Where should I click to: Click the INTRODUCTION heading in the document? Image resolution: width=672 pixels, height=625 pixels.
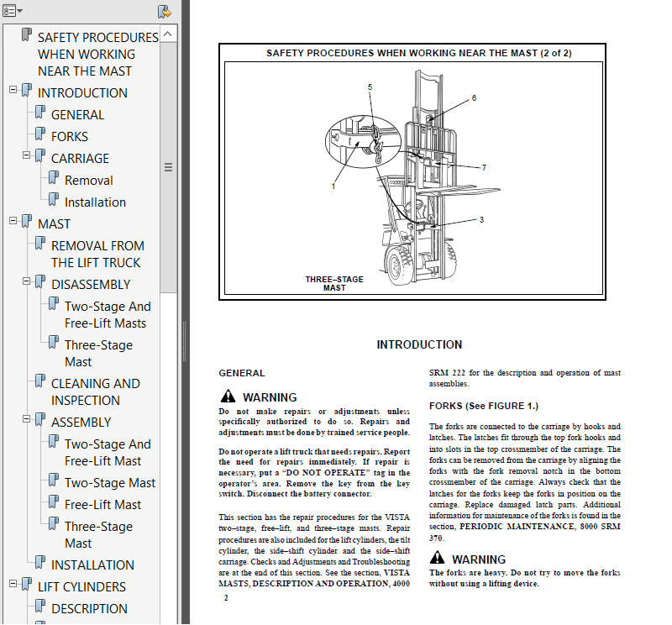419,344
